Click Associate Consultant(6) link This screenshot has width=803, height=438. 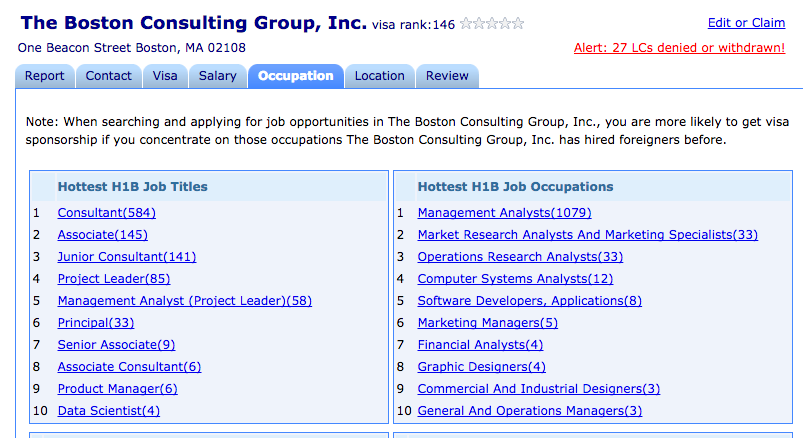129,367
